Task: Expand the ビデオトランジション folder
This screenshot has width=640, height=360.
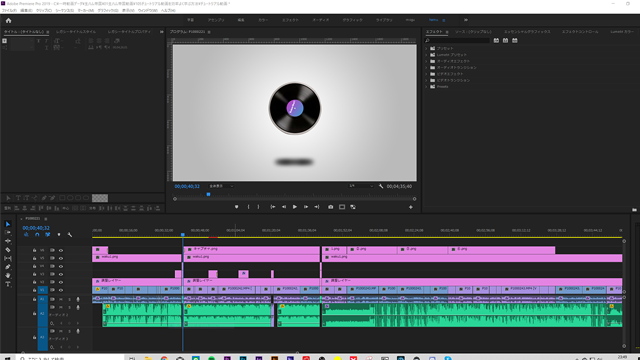Action: 427,80
